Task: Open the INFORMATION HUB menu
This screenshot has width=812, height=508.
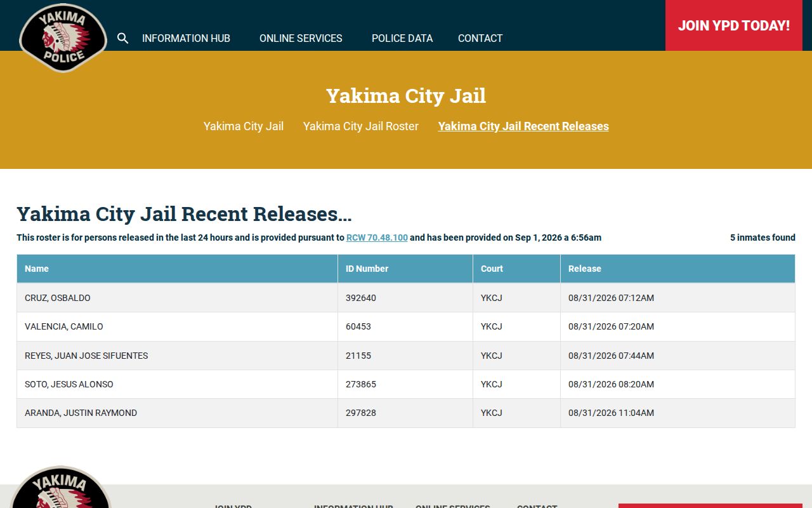Action: coord(186,38)
